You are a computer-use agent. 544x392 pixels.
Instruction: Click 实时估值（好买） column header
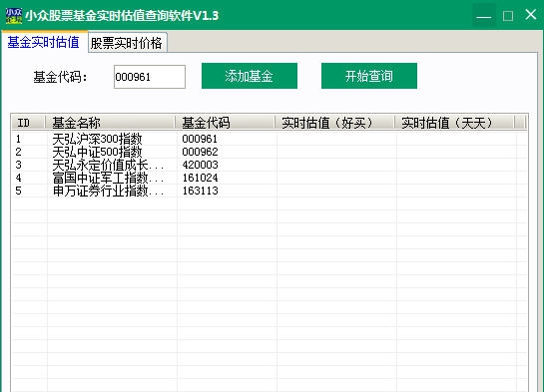334,123
